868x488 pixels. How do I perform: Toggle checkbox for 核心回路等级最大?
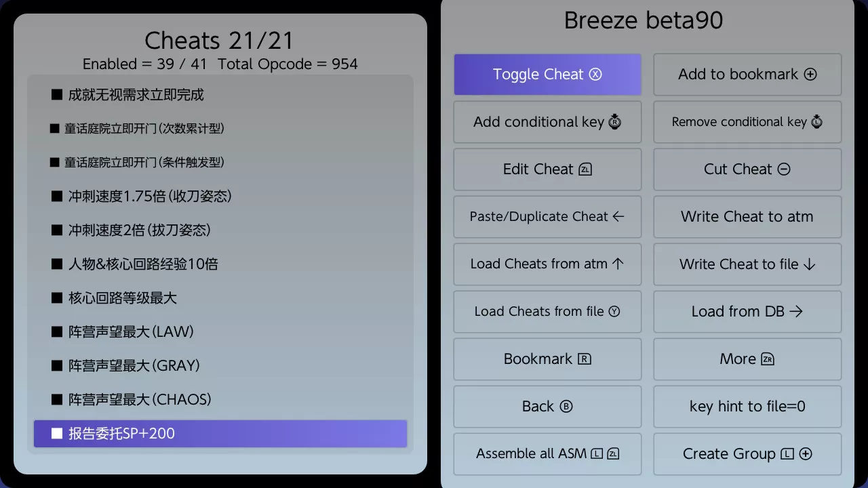point(57,298)
